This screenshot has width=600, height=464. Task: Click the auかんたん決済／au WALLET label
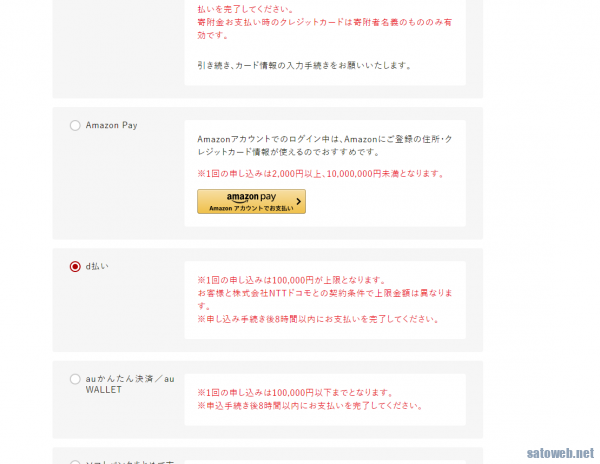pyautogui.click(x=129, y=384)
